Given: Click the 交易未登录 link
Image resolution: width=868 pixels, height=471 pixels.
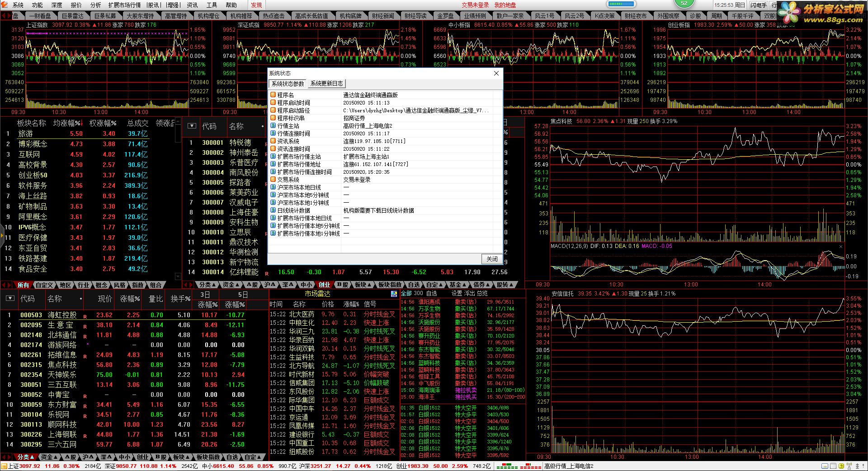Looking at the screenshot, I should point(475,5).
